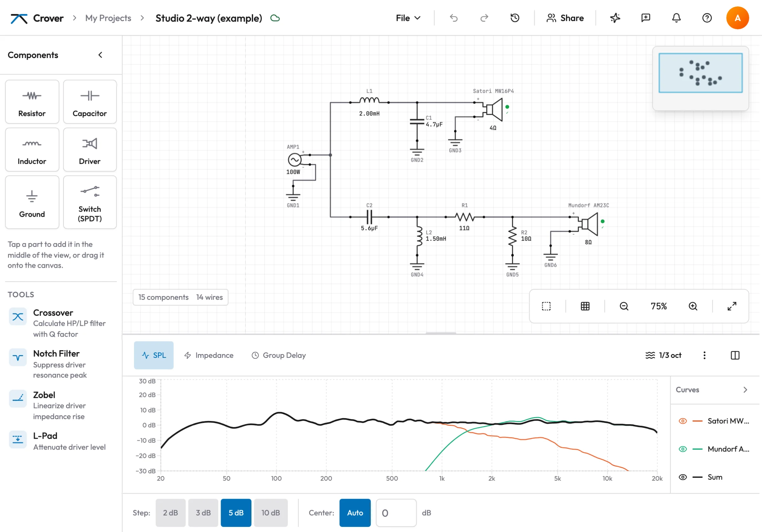The image size is (762, 532).
Task: Click the undo arrow
Action: point(453,18)
